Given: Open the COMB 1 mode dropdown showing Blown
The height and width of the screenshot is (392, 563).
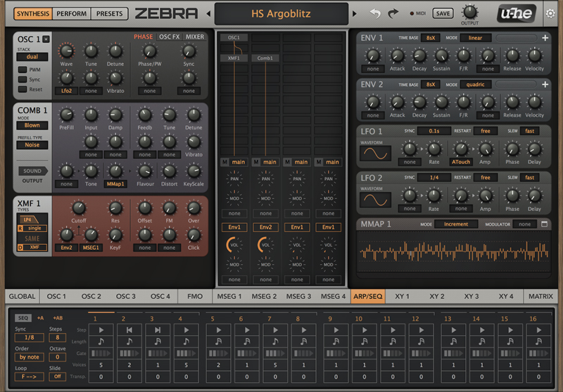Looking at the screenshot, I should click(32, 126).
